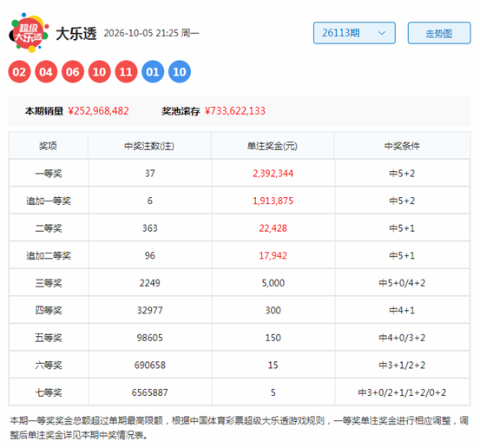The height and width of the screenshot is (448, 480).
Task: Click fourth prize amount 300
Action: pyautogui.click(x=273, y=311)
